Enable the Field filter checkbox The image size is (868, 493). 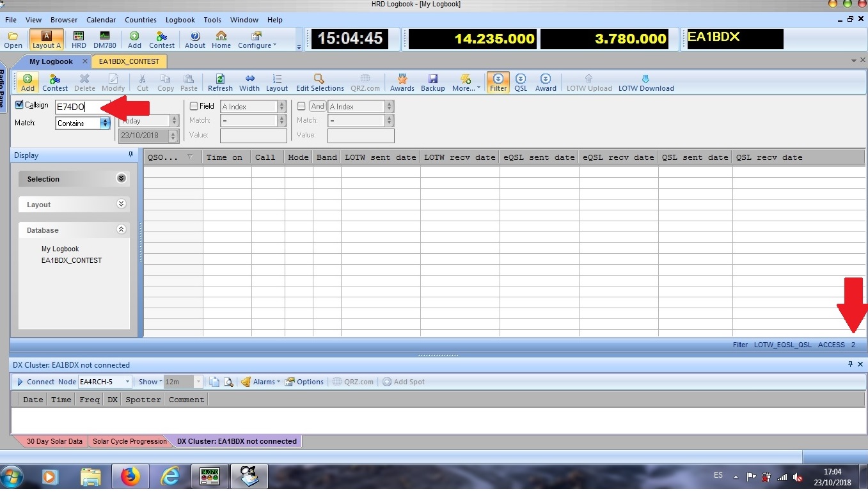[194, 106]
